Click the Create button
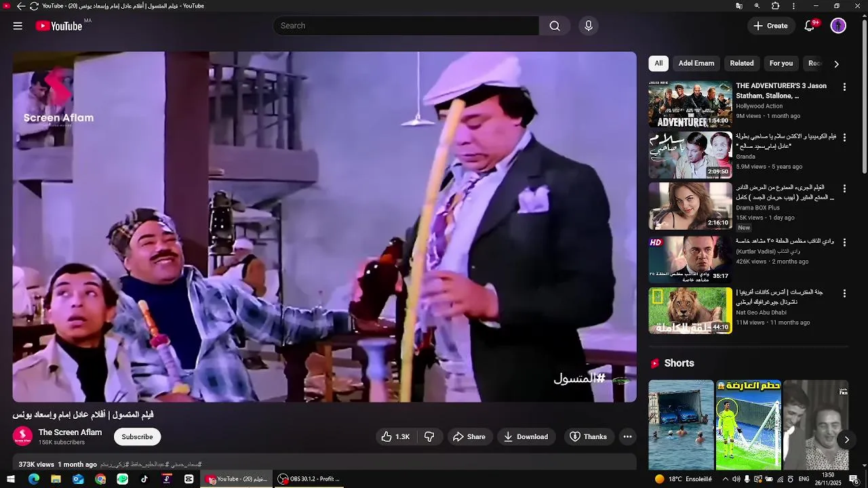This screenshot has width=868, height=488. click(x=770, y=26)
